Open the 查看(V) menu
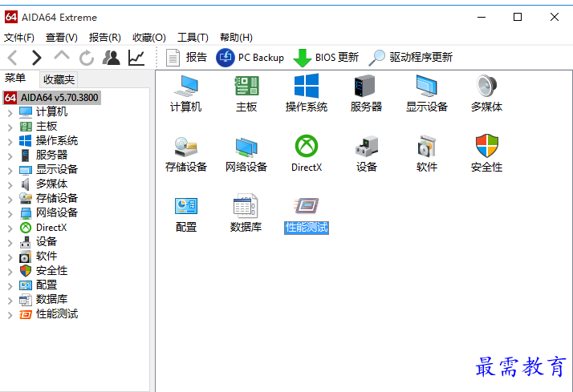Viewport: 573px width, 392px height. click(61, 37)
